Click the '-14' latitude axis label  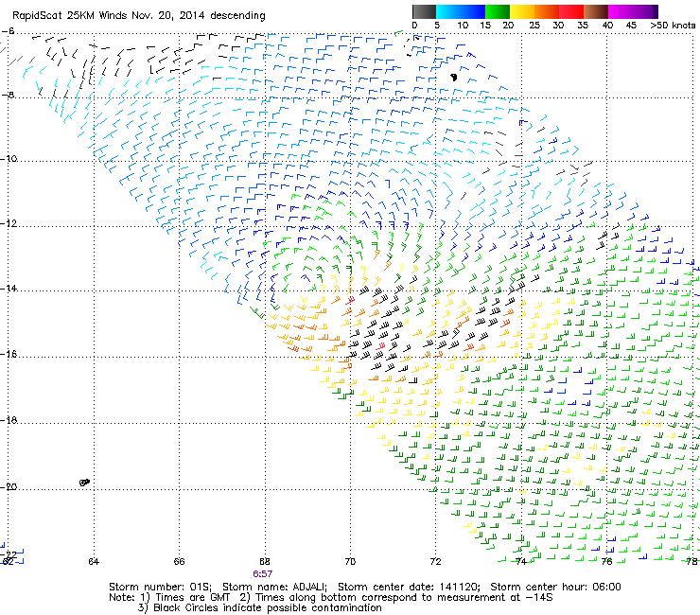pos(9,288)
